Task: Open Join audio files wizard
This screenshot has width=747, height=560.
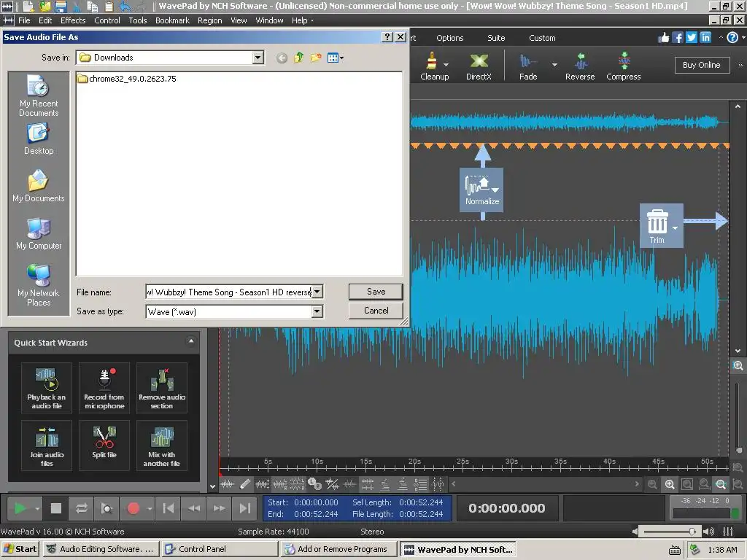Action: pos(47,446)
